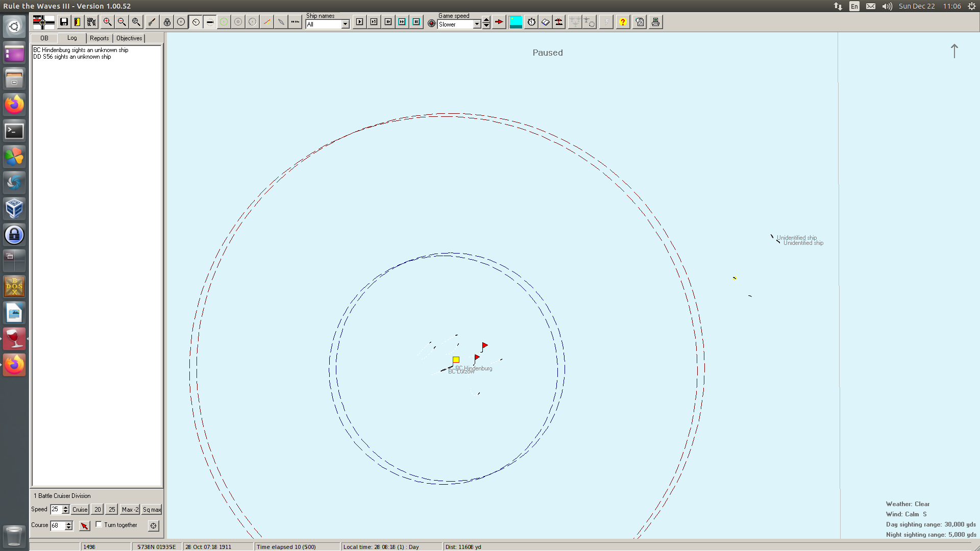980x551 pixels.
Task: Click the Cruise speed button
Action: point(80,509)
